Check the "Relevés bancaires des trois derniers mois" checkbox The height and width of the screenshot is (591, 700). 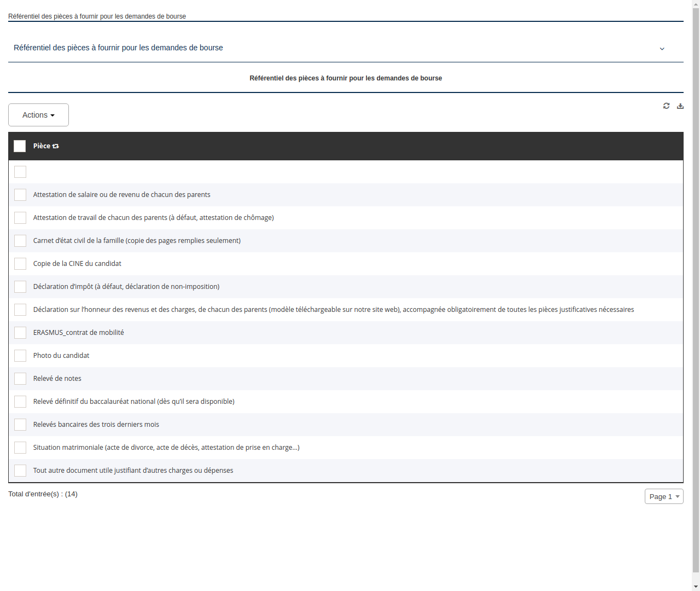coord(20,424)
